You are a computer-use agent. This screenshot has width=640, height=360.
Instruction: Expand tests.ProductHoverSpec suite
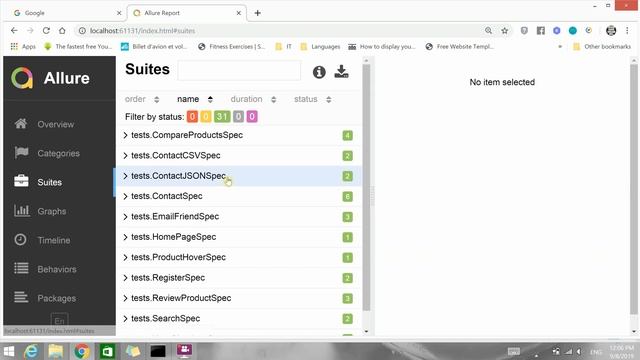coord(239,258)
